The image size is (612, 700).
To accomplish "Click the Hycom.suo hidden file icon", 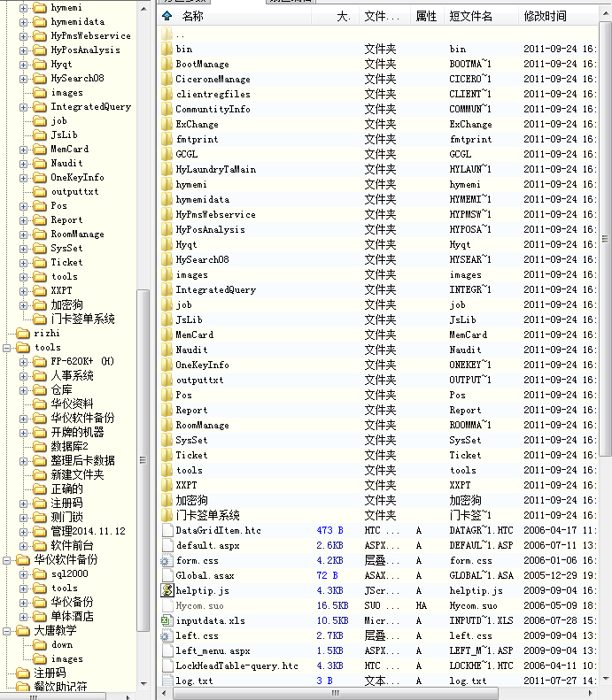I will coord(167,605).
